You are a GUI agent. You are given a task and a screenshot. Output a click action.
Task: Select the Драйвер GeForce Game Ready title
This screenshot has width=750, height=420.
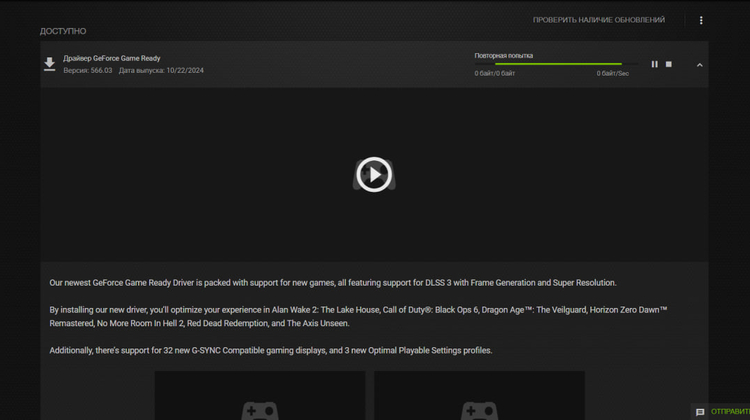pyautogui.click(x=111, y=58)
